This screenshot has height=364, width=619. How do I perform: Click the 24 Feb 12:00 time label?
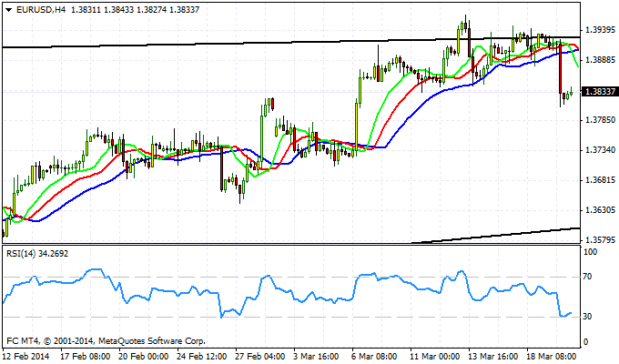point(201,356)
